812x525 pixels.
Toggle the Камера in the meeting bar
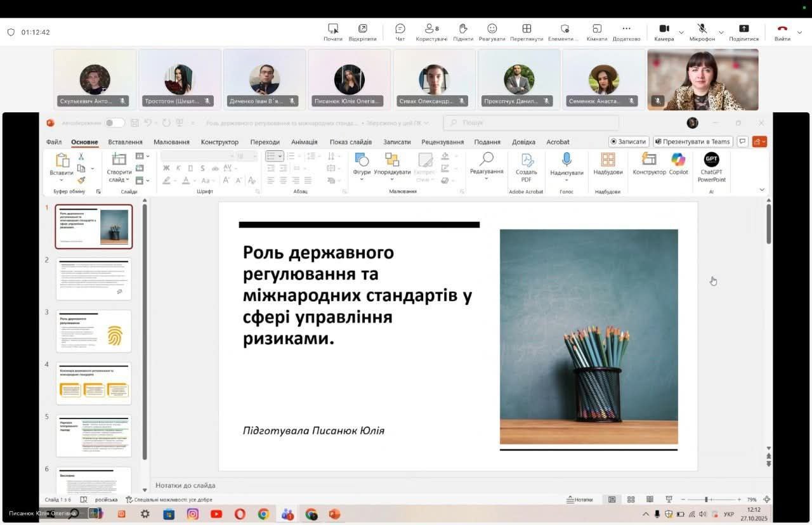(x=664, y=29)
